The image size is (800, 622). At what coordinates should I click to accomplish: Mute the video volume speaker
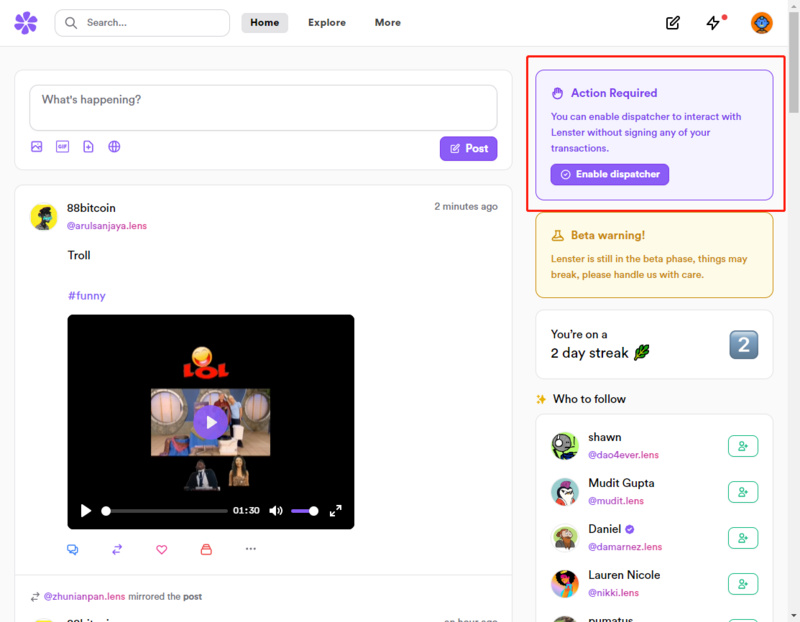(276, 511)
